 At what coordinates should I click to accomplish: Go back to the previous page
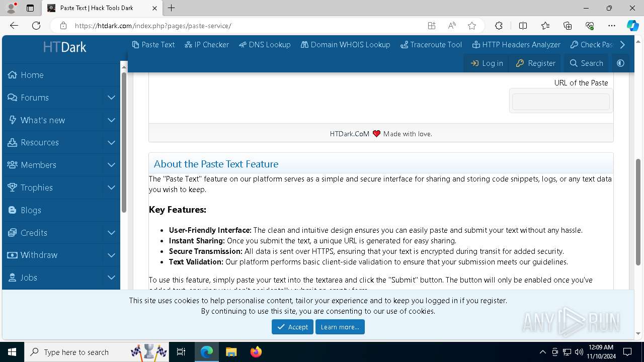(14, 26)
